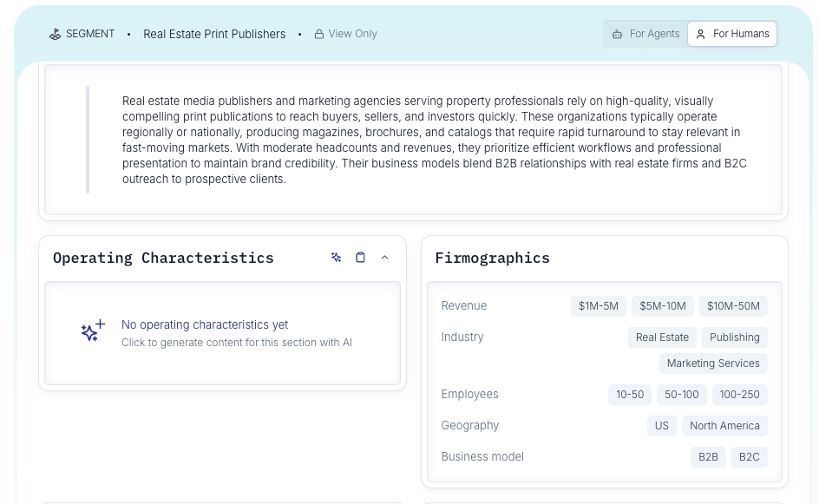Click the Geography row label
The image size is (819, 504).
[470, 426]
